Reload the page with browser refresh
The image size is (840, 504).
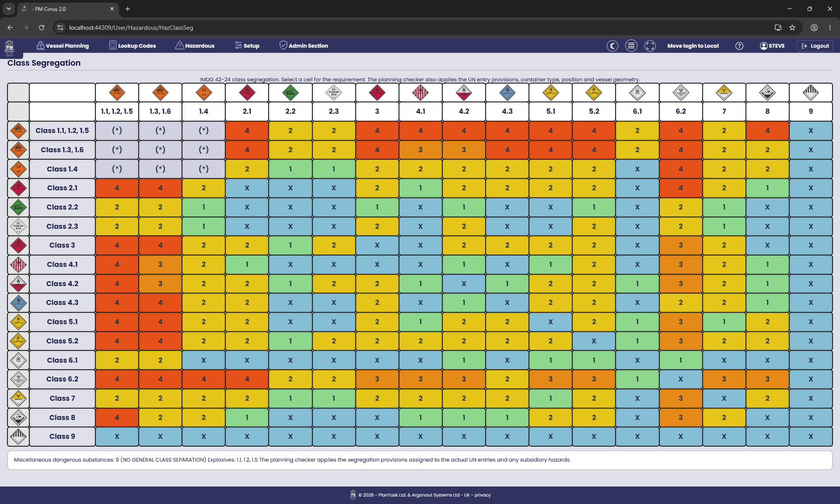42,28
